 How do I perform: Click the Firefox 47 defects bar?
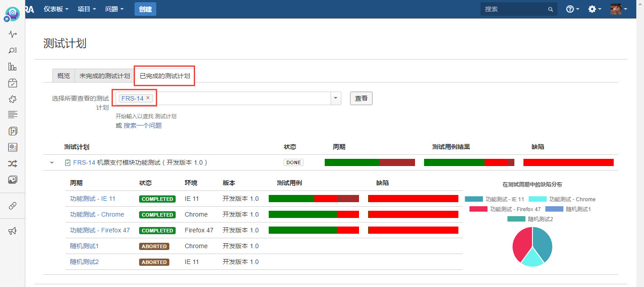[413, 230]
